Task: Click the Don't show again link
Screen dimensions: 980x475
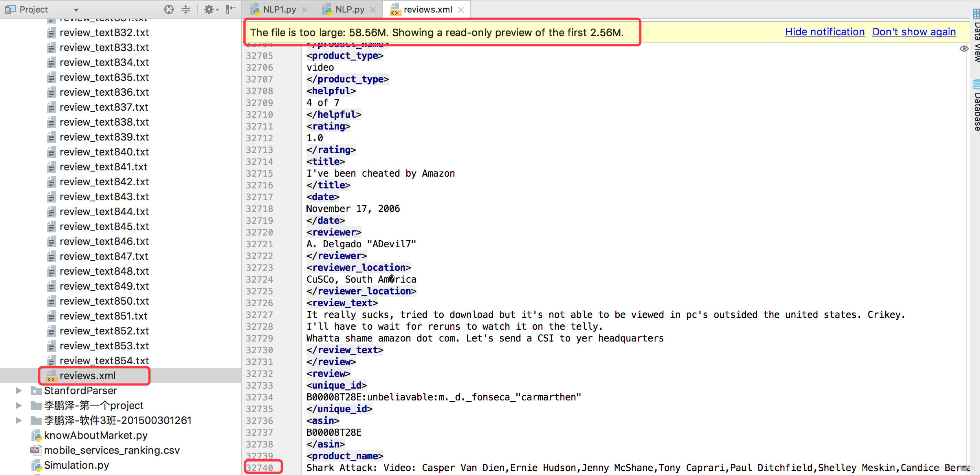Action: (x=914, y=32)
